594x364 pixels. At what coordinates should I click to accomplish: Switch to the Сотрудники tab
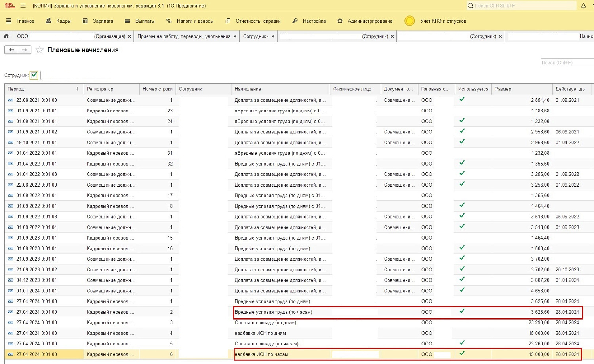tap(255, 36)
